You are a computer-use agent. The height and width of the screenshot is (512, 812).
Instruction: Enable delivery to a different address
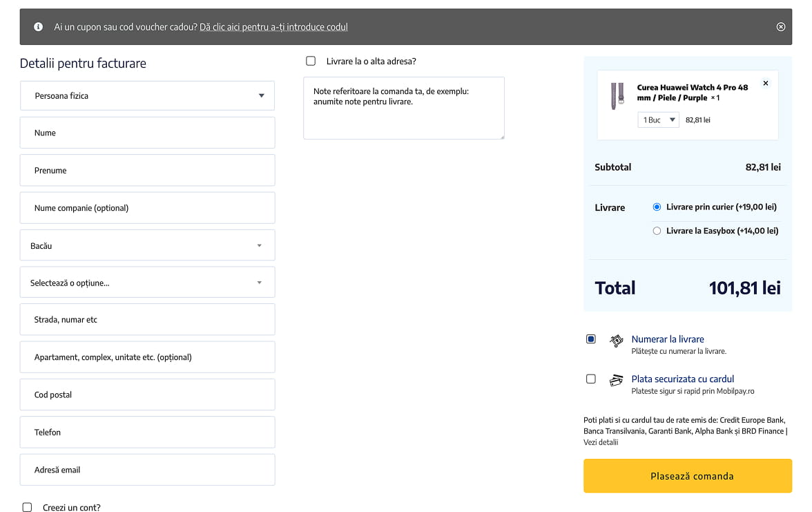click(311, 61)
